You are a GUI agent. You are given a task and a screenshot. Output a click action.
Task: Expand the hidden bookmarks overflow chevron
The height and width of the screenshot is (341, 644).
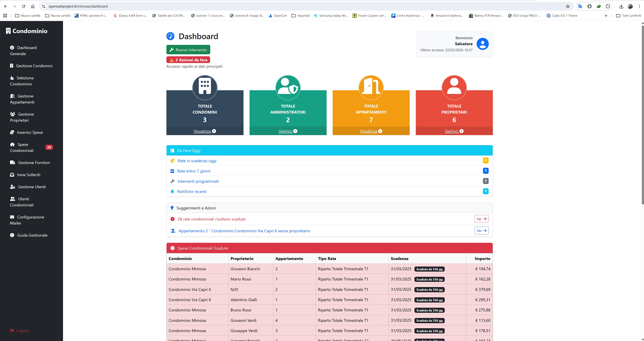[606, 15]
